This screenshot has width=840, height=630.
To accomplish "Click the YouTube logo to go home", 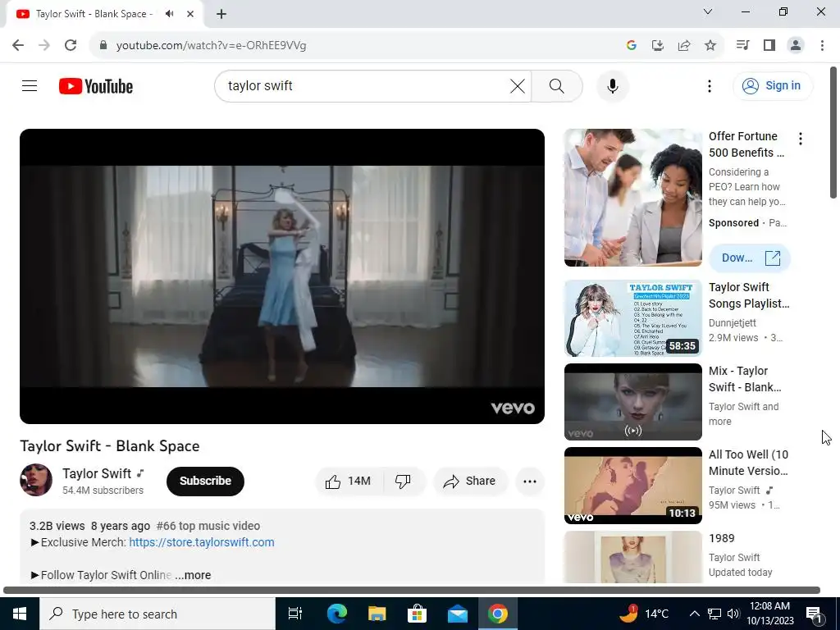I will click(x=96, y=86).
